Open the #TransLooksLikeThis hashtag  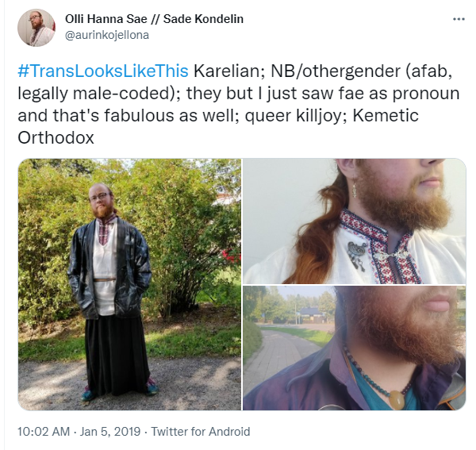click(103, 71)
